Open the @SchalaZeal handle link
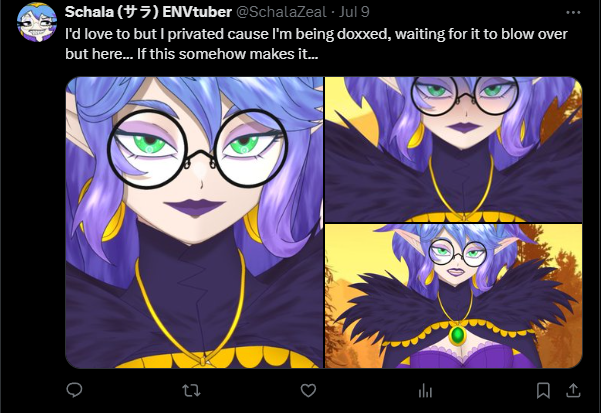 281,12
